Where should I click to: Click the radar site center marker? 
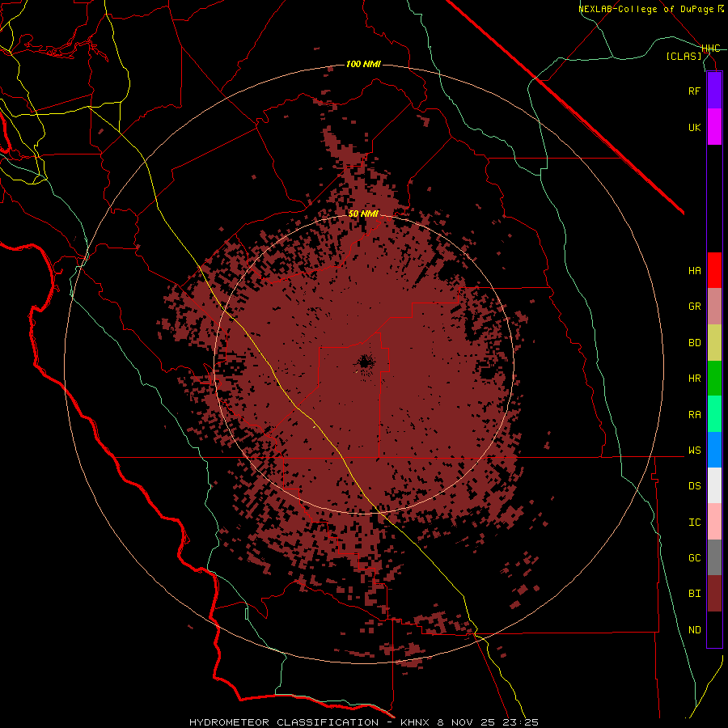[x=366, y=362]
